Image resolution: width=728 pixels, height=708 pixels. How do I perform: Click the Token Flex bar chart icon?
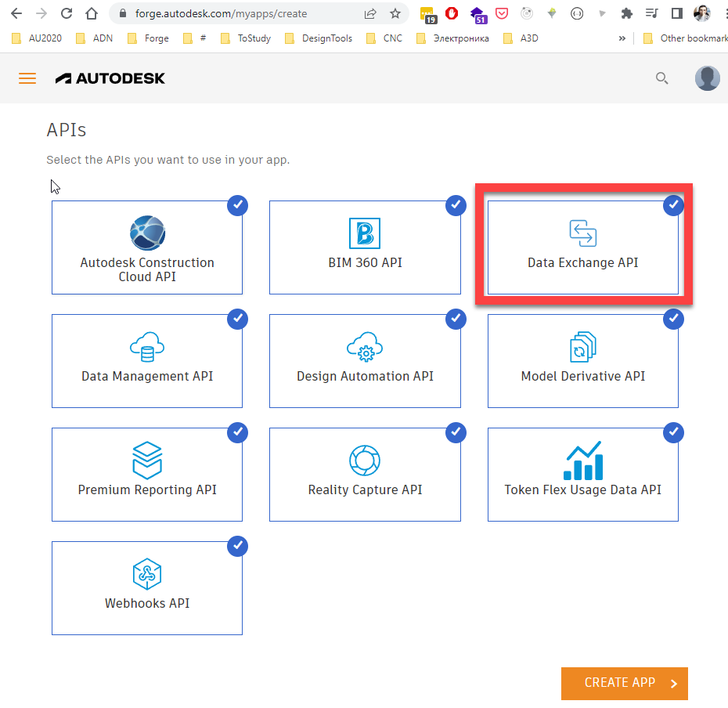point(583,461)
